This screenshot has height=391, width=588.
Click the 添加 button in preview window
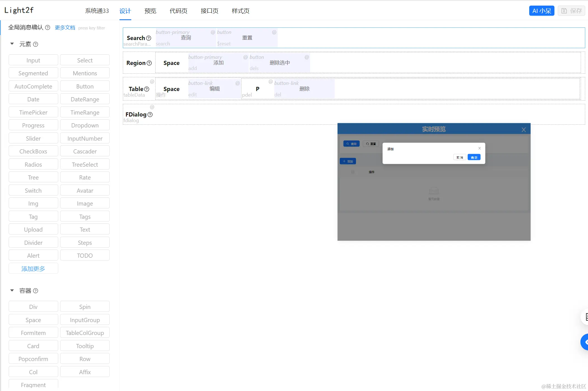[x=348, y=161]
